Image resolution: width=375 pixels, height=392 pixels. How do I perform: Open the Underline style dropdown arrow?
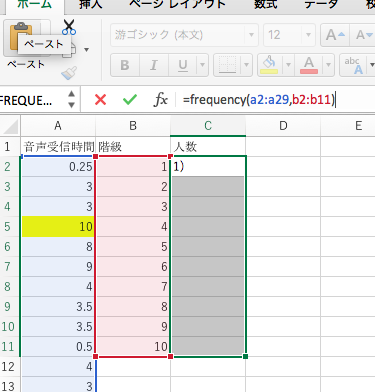pos(202,65)
